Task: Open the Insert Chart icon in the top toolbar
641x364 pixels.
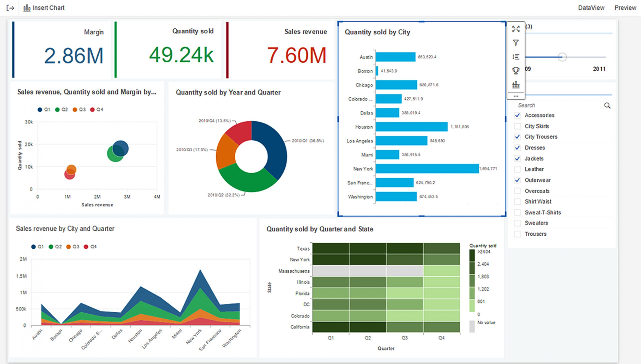Action: pos(27,8)
